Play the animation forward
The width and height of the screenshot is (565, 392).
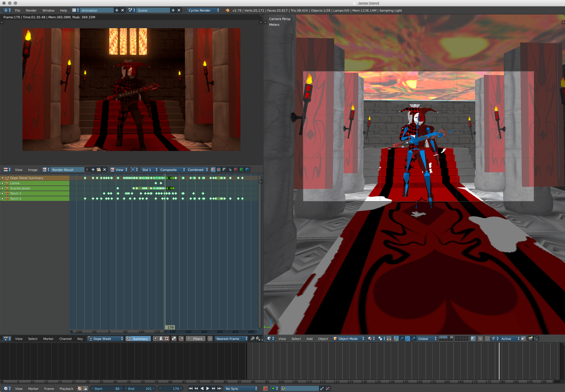tap(208, 389)
